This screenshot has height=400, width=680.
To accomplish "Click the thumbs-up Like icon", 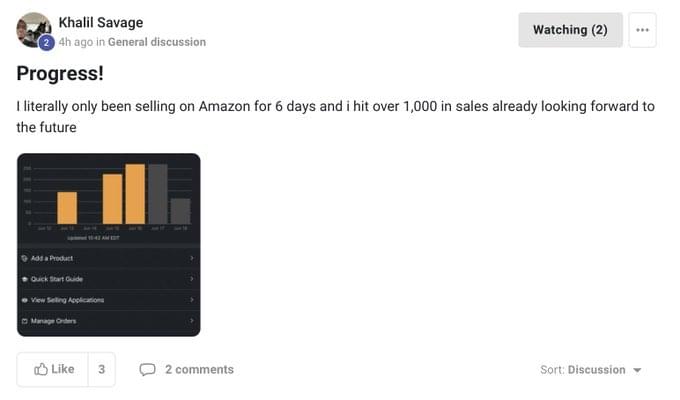I will (x=42, y=369).
